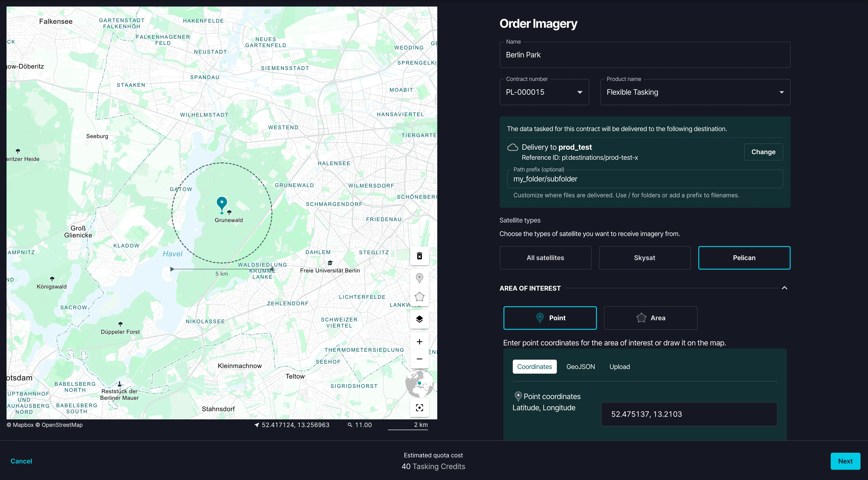The image size is (868, 480).
Task: Click the cursor location arrow icon below map
Action: (x=257, y=425)
